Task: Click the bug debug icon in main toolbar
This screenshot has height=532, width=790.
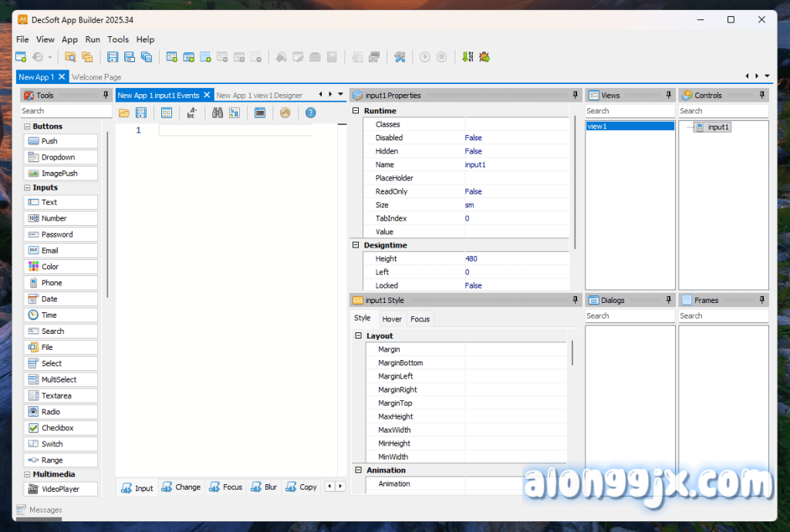Action: pyautogui.click(x=484, y=57)
